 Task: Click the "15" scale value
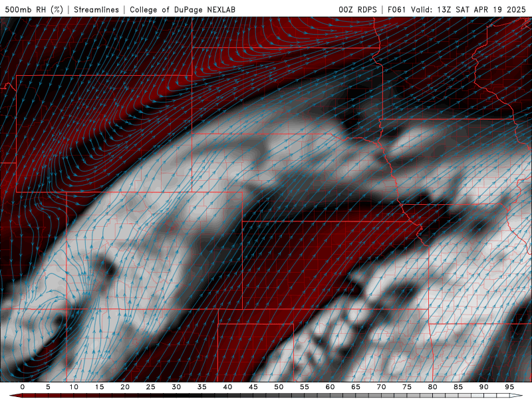[99, 387]
